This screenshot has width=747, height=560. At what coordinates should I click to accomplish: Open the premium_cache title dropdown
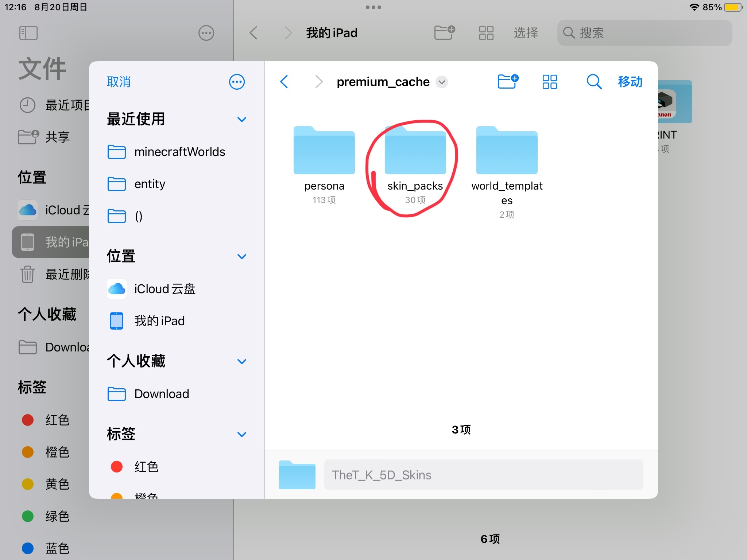tap(442, 82)
